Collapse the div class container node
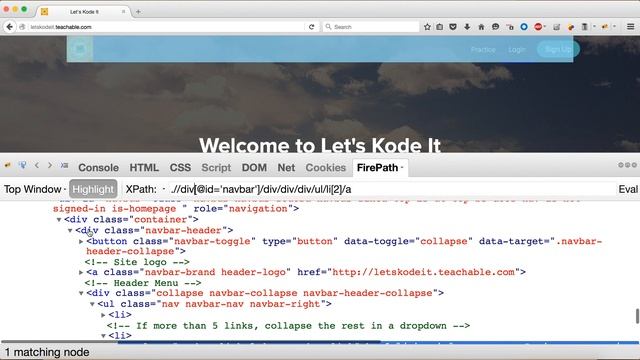Image resolution: width=640 pixels, height=360 pixels. 59,220
